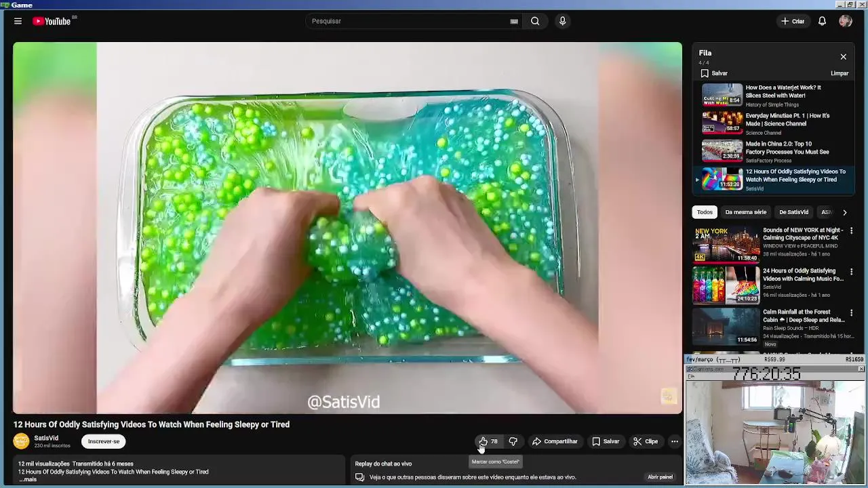Create a clip with the Clipe button
This screenshot has width=868, height=488.
pos(646,441)
